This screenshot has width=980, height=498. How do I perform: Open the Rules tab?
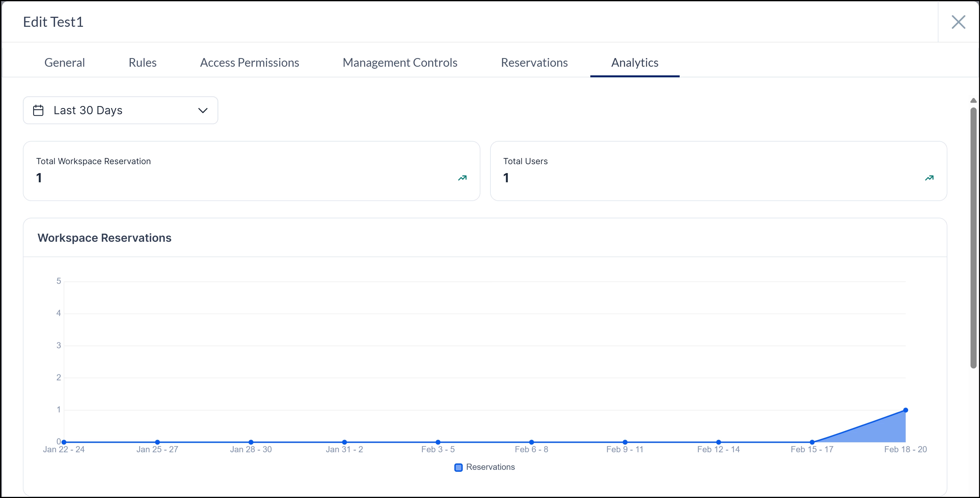coord(142,63)
